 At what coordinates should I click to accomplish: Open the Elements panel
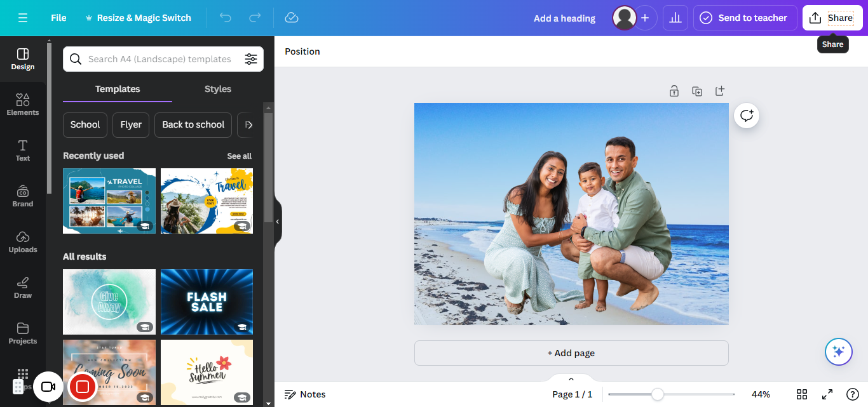23,105
